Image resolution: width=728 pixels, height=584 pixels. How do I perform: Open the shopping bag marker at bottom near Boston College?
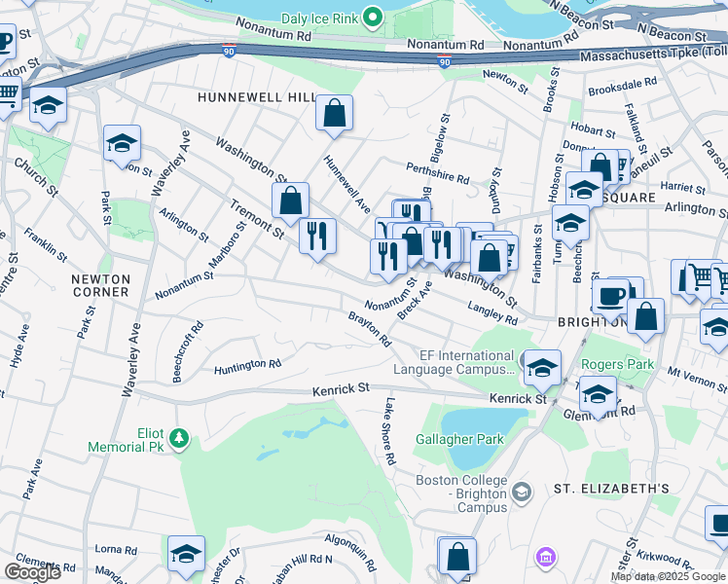458,557
